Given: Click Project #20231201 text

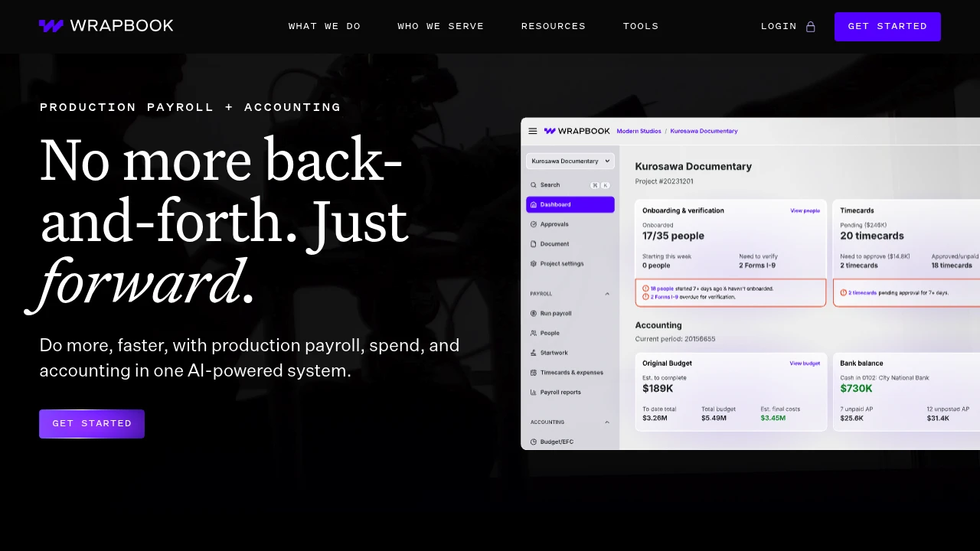Looking at the screenshot, I should pos(664,181).
